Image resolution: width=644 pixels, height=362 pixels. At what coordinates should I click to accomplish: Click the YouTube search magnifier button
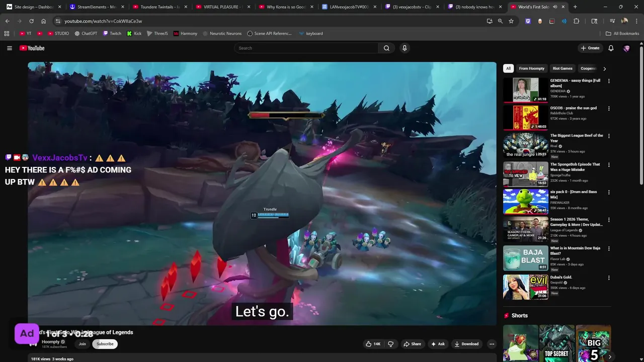pyautogui.click(x=386, y=48)
